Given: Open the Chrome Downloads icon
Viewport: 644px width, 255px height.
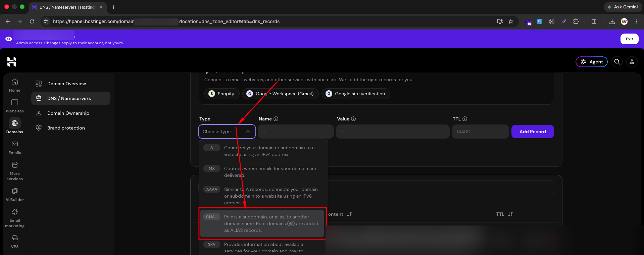Looking at the screenshot, I should pyautogui.click(x=612, y=21).
